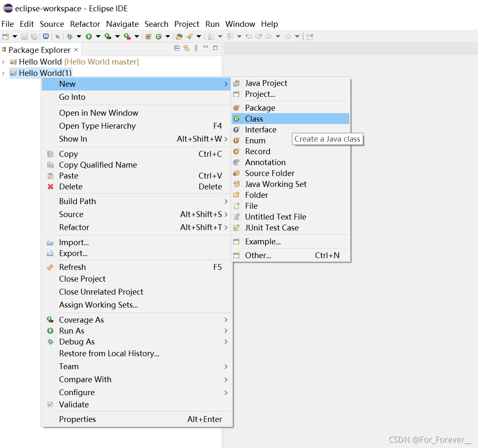Click the Open Type toolbar icon
The height and width of the screenshot is (448, 478).
coord(179,36)
